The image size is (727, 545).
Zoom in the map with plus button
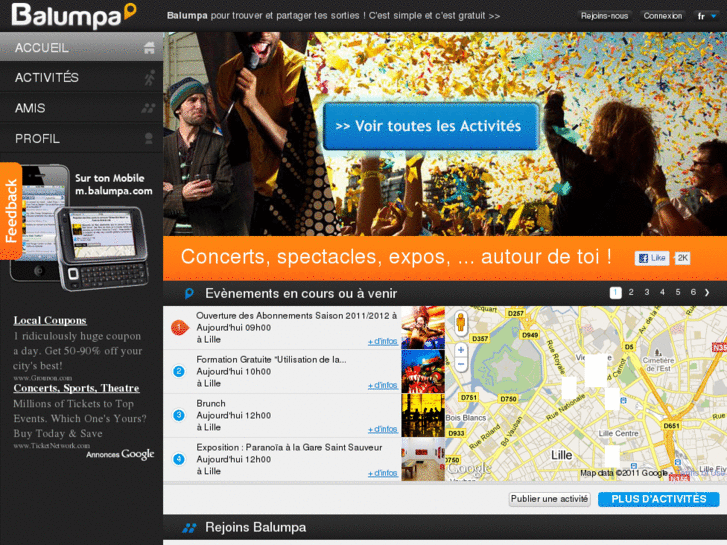[460, 350]
